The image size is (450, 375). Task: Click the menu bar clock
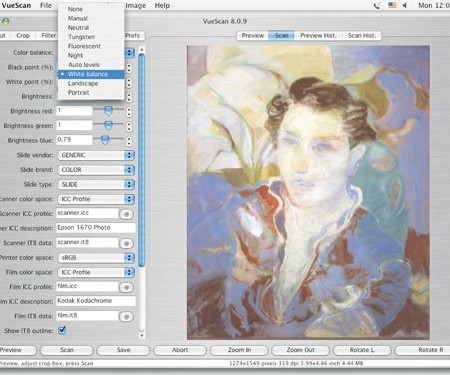(434, 5)
